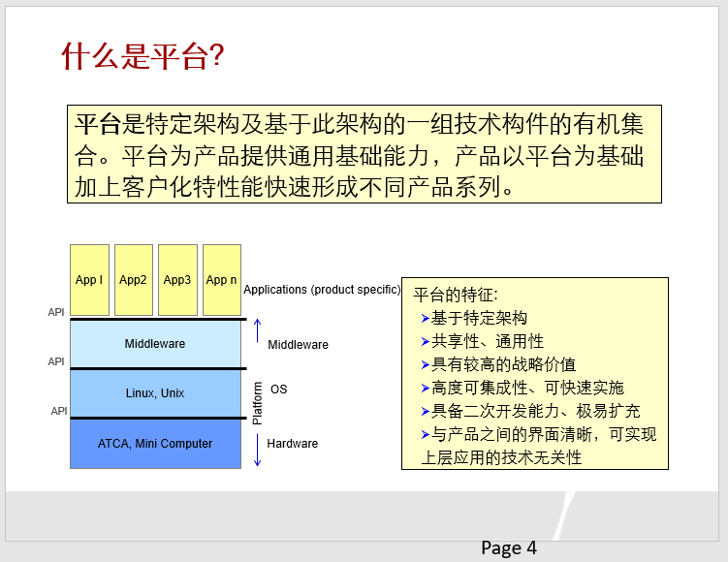Click the API label above Middleware
This screenshot has width=728, height=562.
(x=55, y=312)
